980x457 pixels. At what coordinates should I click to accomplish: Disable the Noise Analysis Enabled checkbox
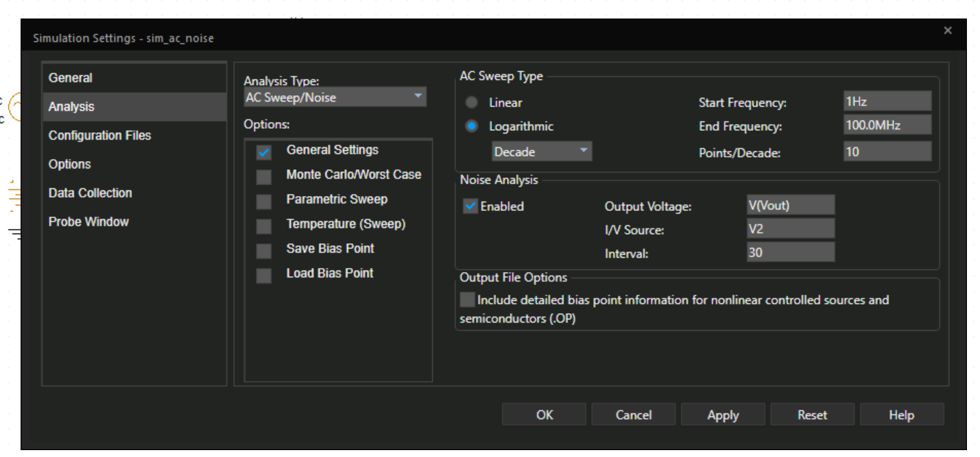coord(470,206)
